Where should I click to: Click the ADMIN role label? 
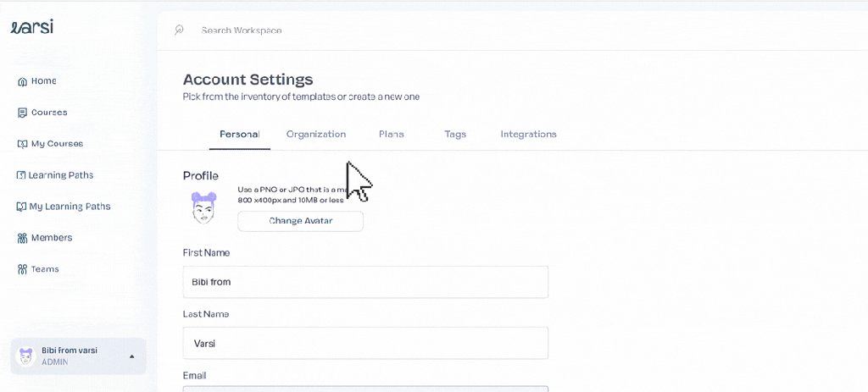click(55, 362)
